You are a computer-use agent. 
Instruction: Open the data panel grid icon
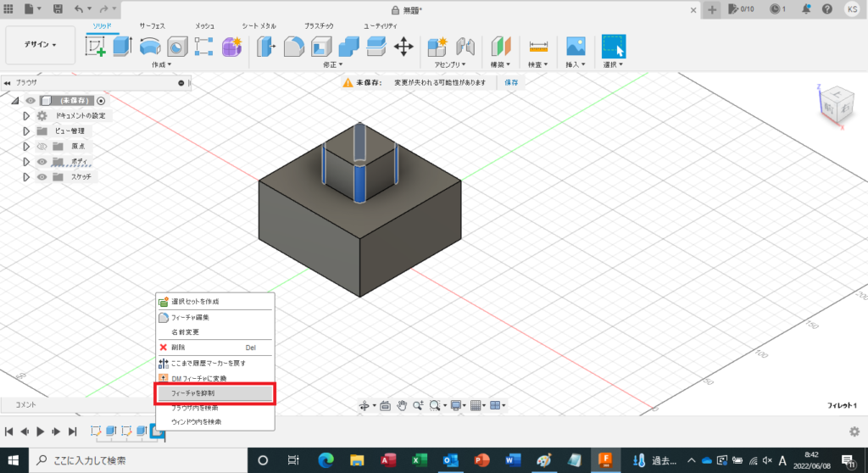pyautogui.click(x=8, y=8)
